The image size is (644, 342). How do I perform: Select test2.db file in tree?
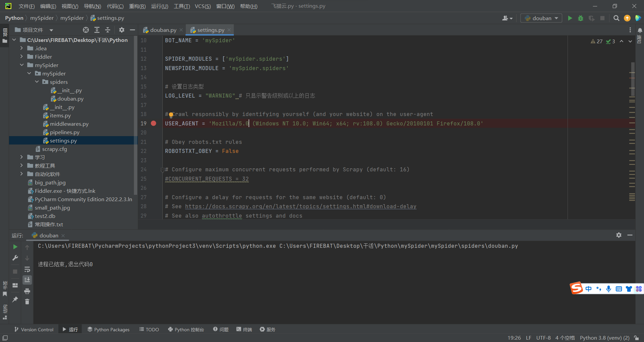42,216
